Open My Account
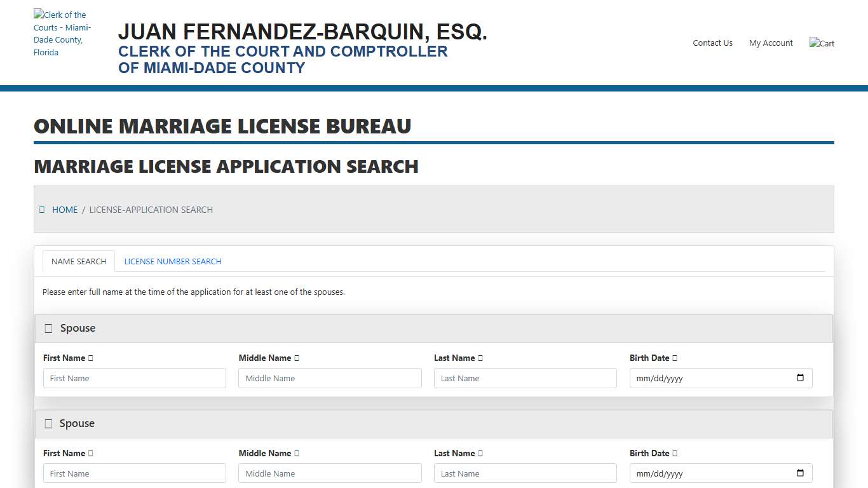 (x=771, y=43)
